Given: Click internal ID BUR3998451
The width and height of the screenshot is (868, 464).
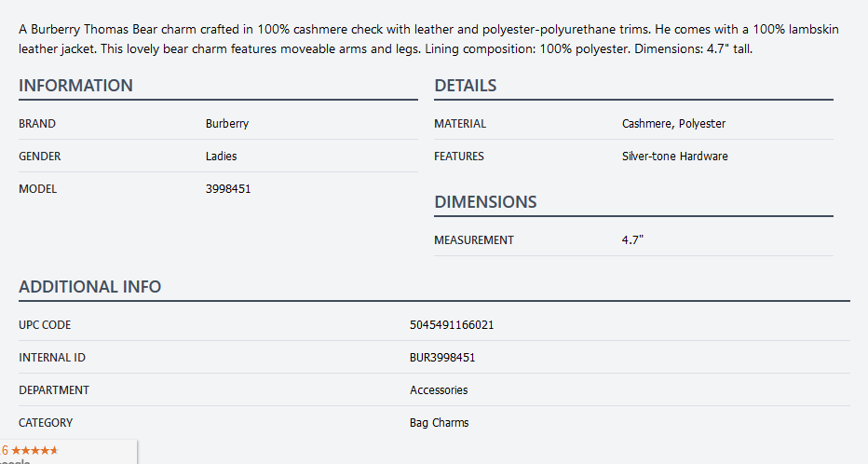Looking at the screenshot, I should tap(442, 358).
